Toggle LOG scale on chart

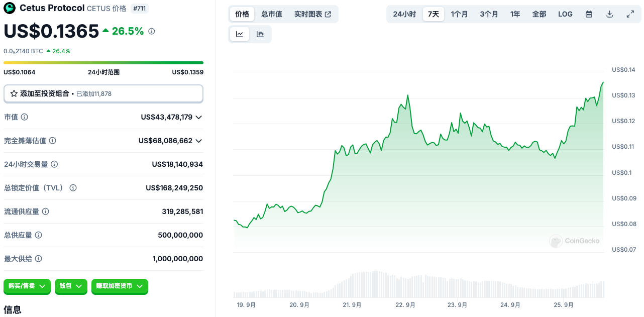pos(565,14)
